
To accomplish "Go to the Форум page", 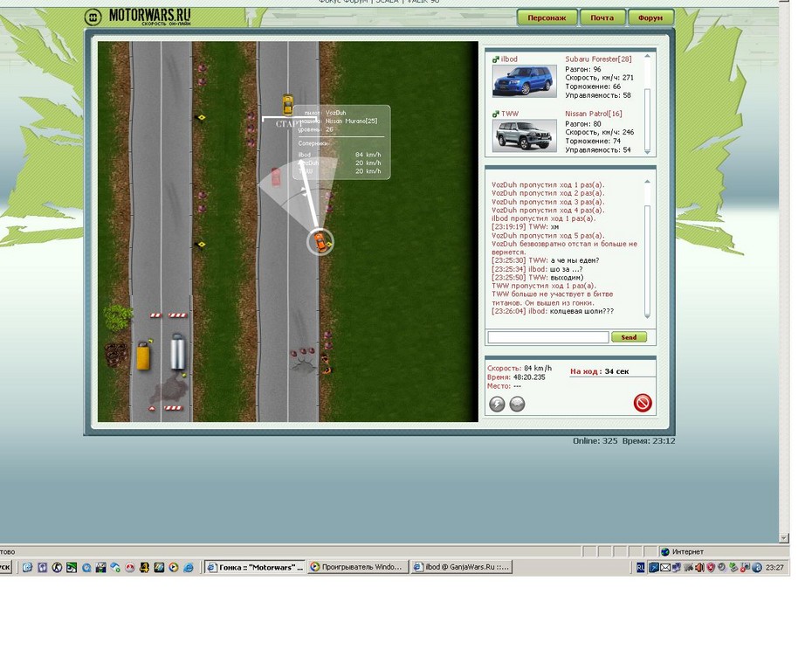I will click(650, 17).
